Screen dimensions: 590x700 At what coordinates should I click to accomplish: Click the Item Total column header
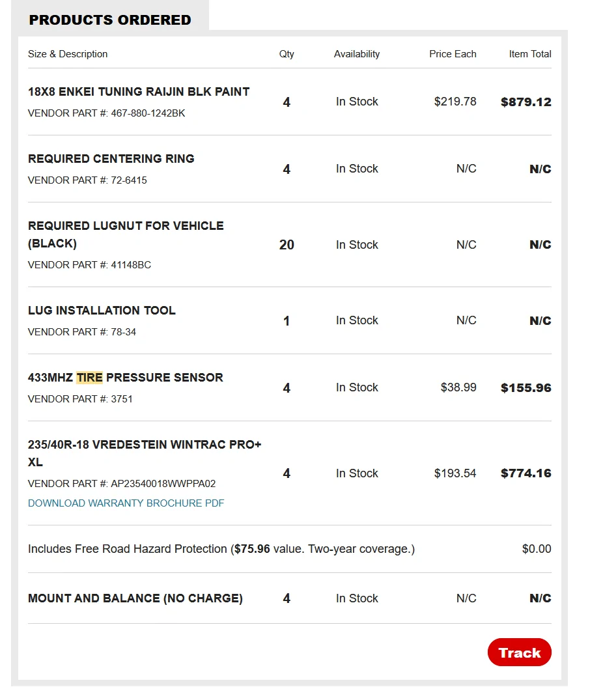pos(529,54)
